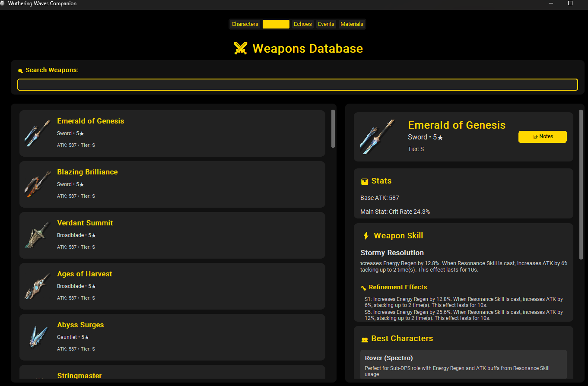
Task: Click the wrench icon beside Refinement Effects
Action: 363,288
